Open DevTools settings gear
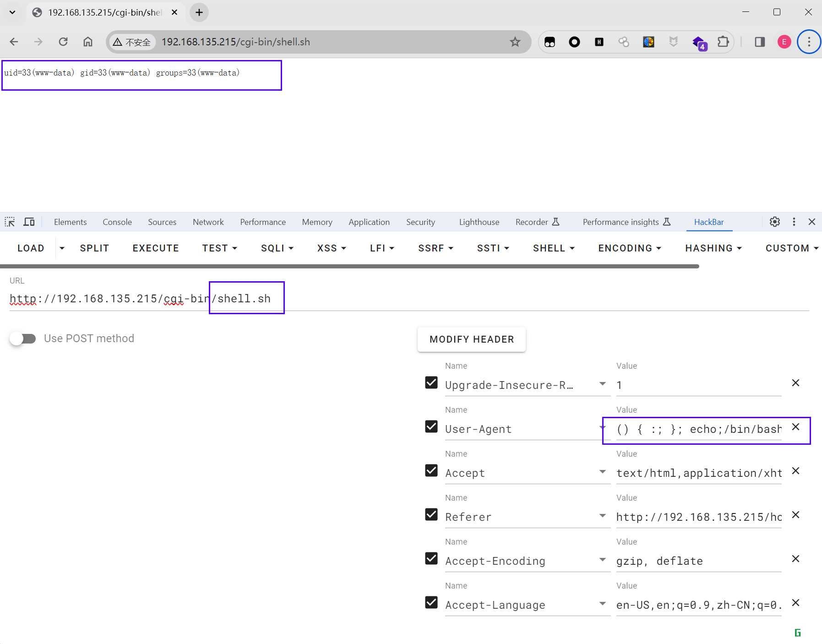 click(x=775, y=222)
